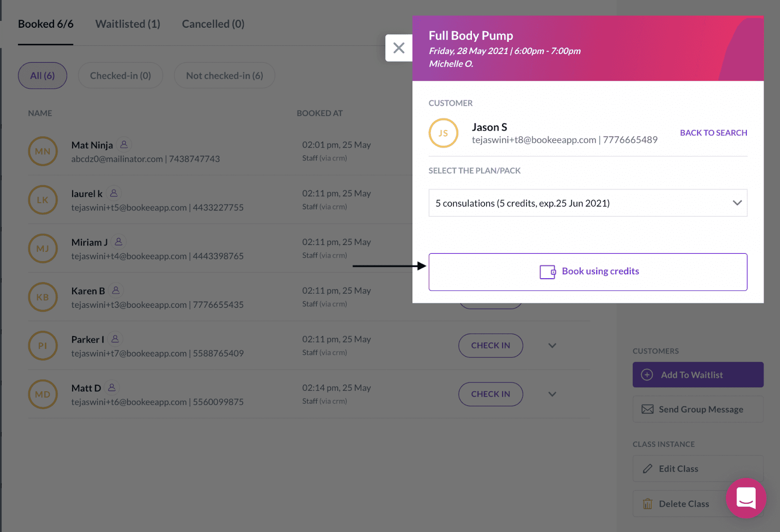The width and height of the screenshot is (780, 532).
Task: Click the JS avatar for Jason S
Action: pos(443,133)
